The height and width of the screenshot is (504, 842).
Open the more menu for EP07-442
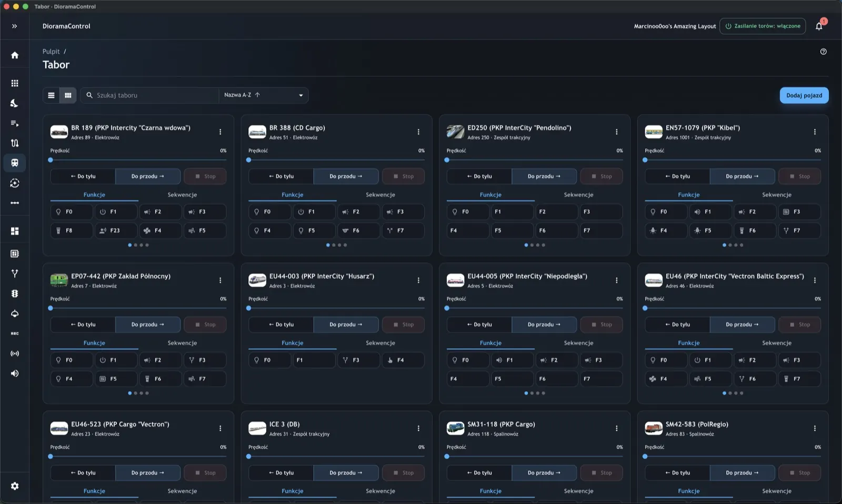tap(220, 280)
